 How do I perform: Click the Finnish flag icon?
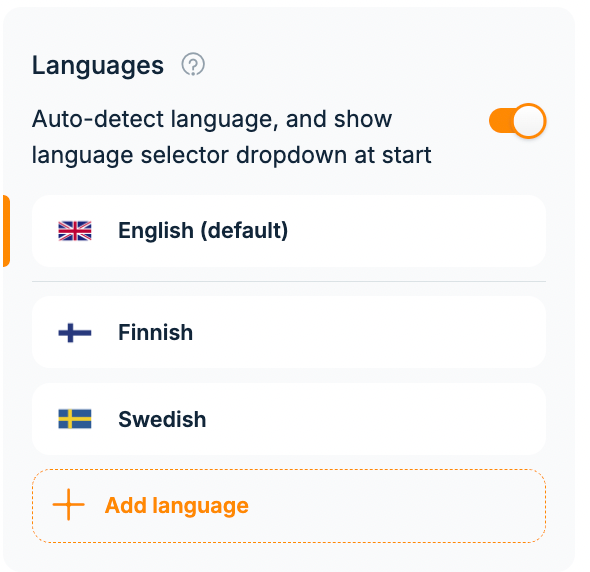point(75,333)
